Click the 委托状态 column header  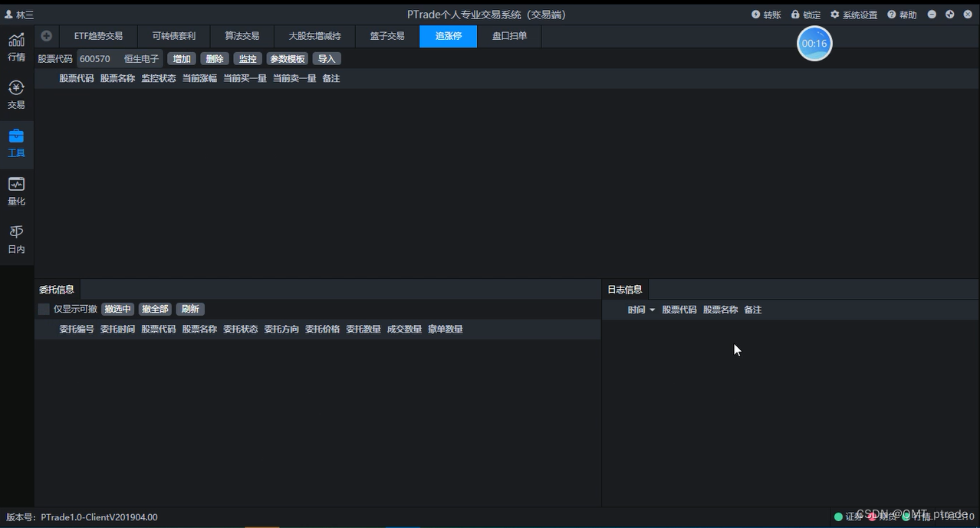point(241,329)
